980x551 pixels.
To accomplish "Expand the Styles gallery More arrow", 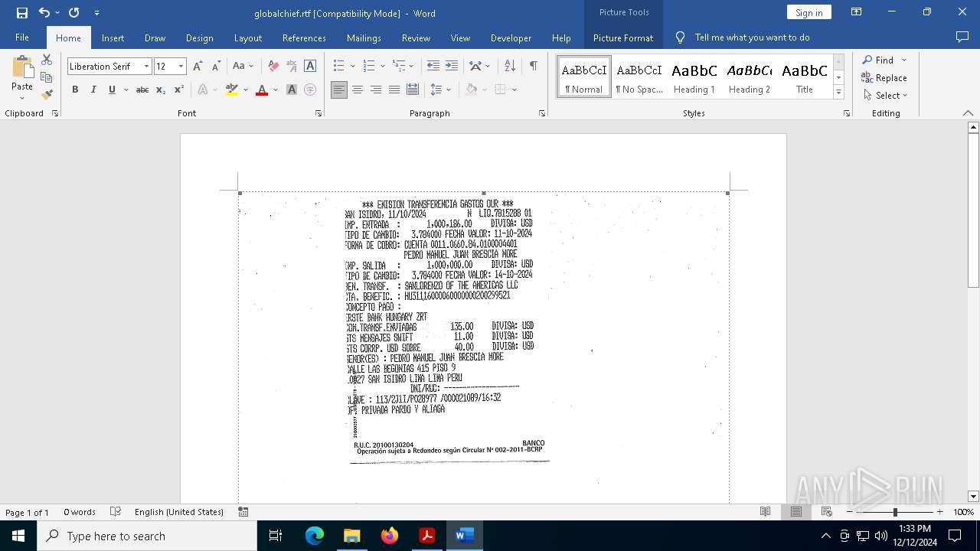I will (838, 93).
